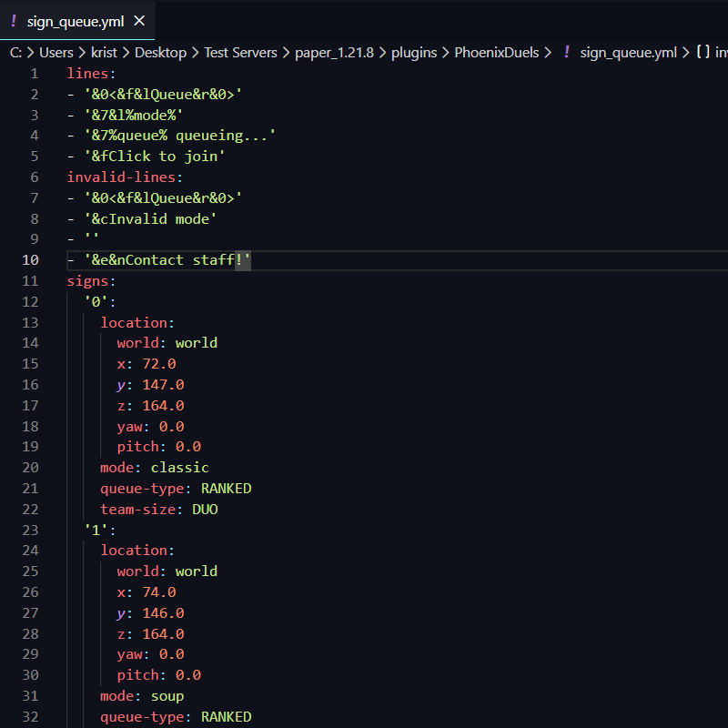Screen dimensions: 728x728
Task: Click the Users breadcrumb segment
Action: [x=56, y=53]
